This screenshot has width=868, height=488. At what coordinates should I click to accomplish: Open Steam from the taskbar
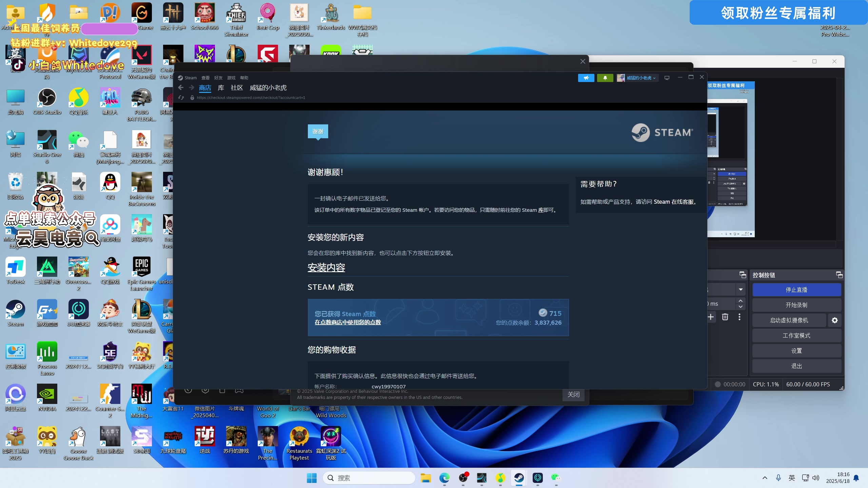point(519,478)
